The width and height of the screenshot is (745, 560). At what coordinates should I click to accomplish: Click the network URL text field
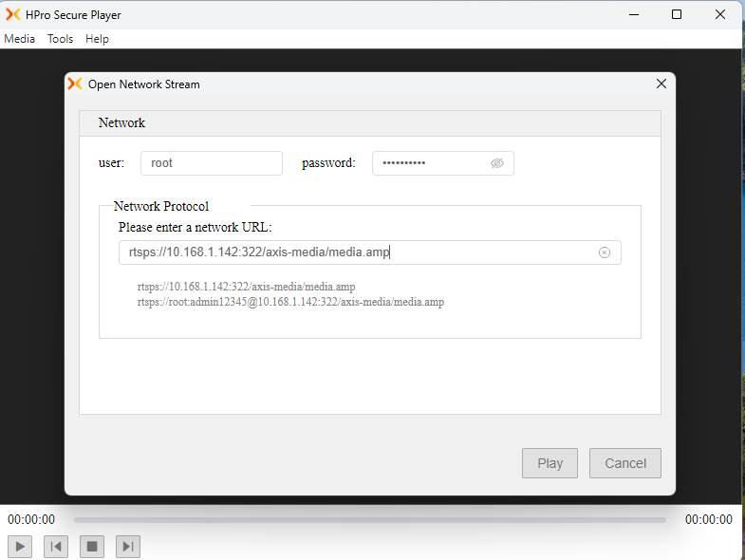pyautogui.click(x=361, y=252)
